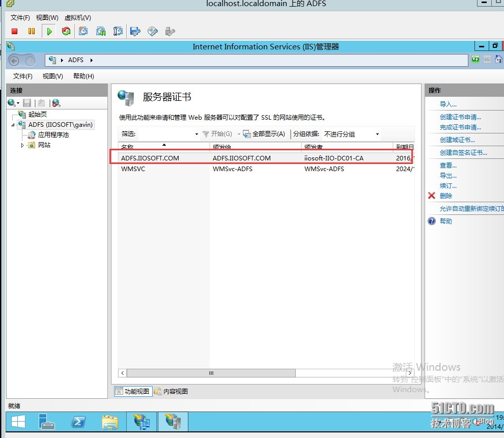Click the IIS forward navigation arrow

coord(30,61)
